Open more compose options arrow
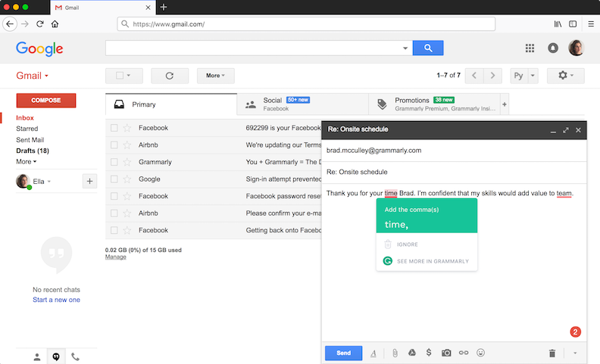This screenshot has width=600, height=364. tap(575, 353)
